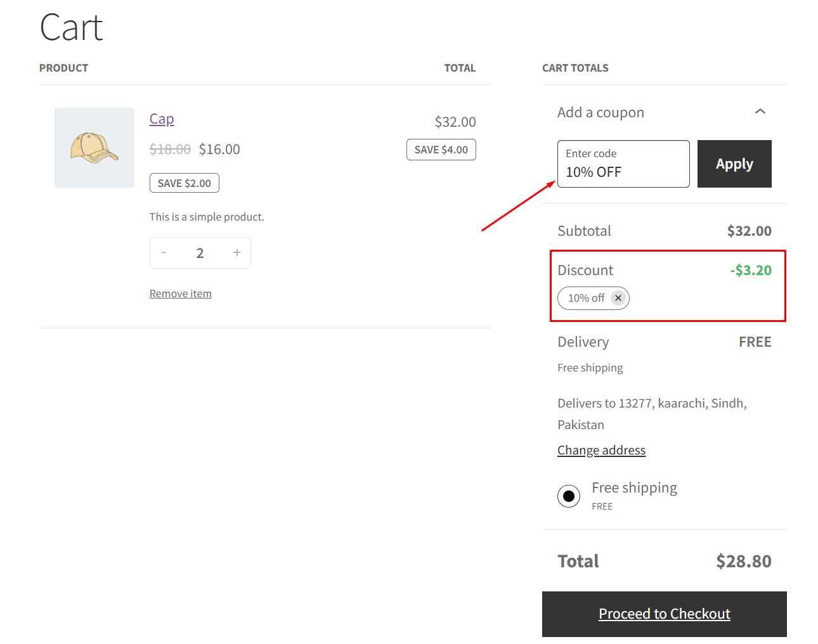
Task: Decrease Cap quantity with minus button
Action: click(x=164, y=253)
